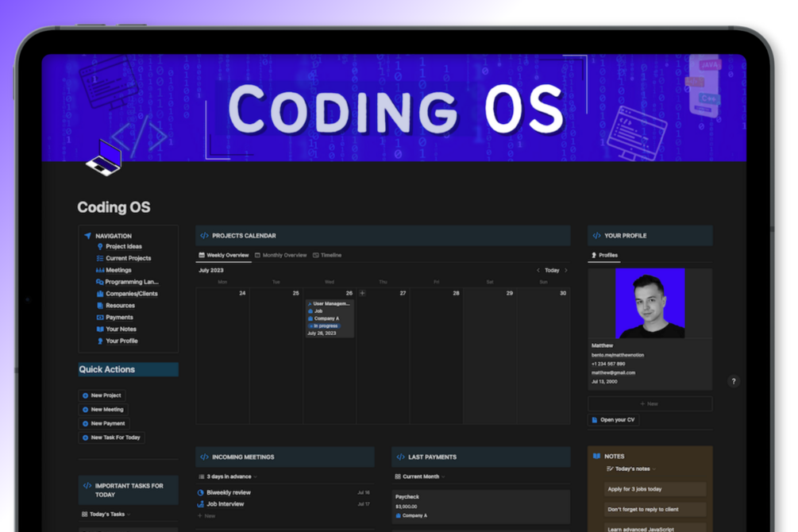798x532 pixels.
Task: Select the Project Ideas pin icon in navigation
Action: [x=101, y=246]
